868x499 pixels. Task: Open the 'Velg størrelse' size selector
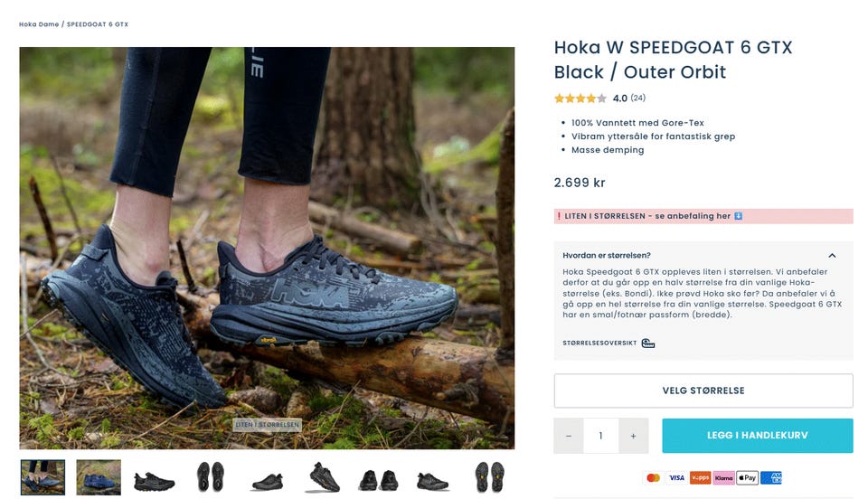[x=703, y=391]
